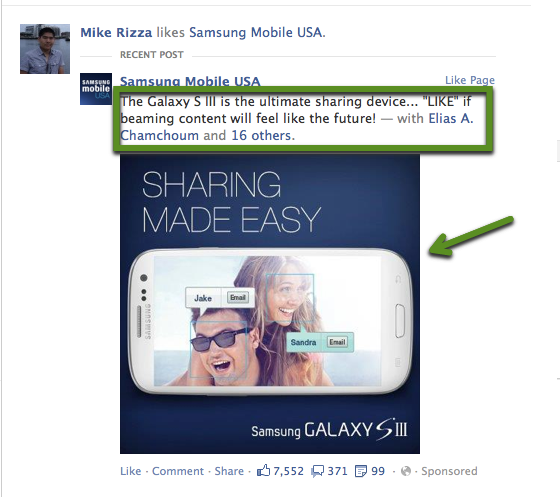560x497 pixels.
Task: Open Elias A. Chamchoum's profile link
Action: 297,127
